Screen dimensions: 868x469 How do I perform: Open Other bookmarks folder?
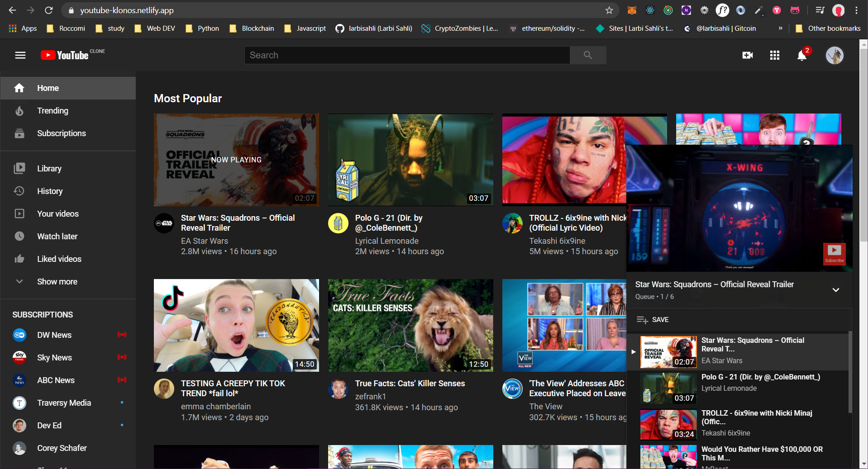click(x=828, y=28)
